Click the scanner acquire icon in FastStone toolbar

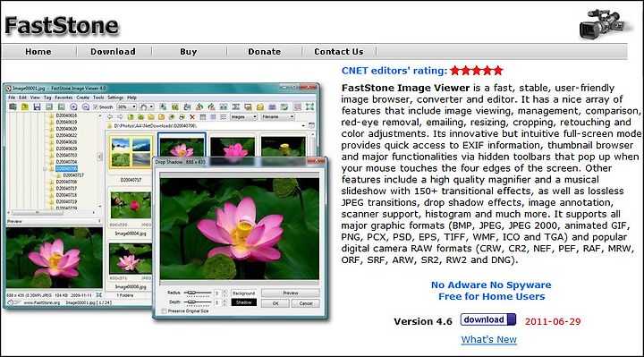point(13,106)
